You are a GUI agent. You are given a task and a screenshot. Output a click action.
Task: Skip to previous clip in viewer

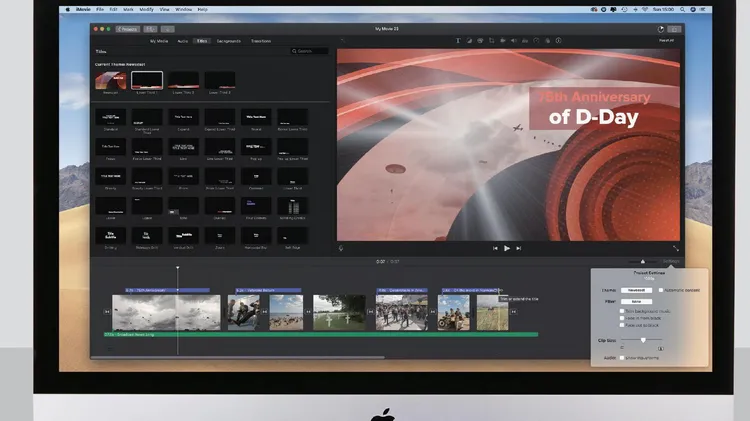point(495,248)
